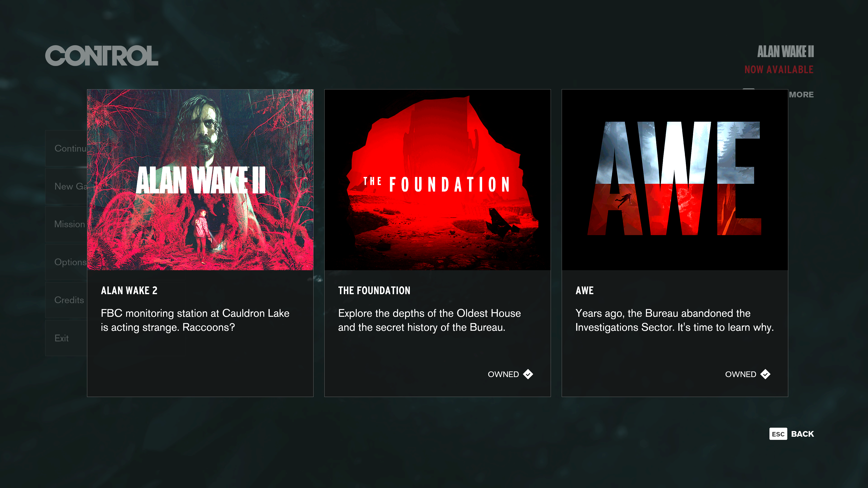
Task: Choose Continue in the main menu
Action: (66, 148)
